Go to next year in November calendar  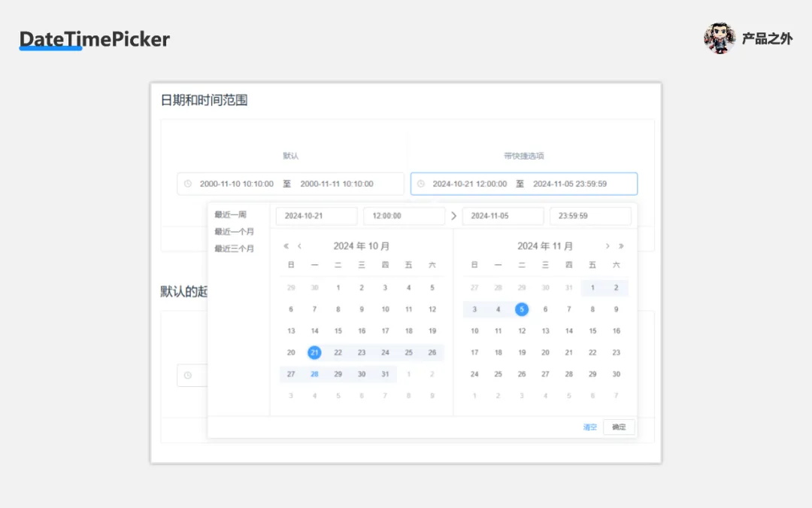point(621,246)
